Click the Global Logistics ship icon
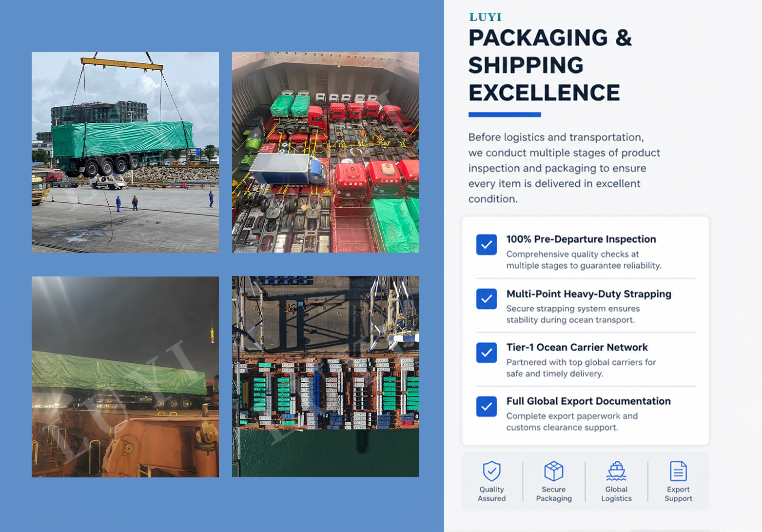The image size is (762, 532). click(x=616, y=471)
